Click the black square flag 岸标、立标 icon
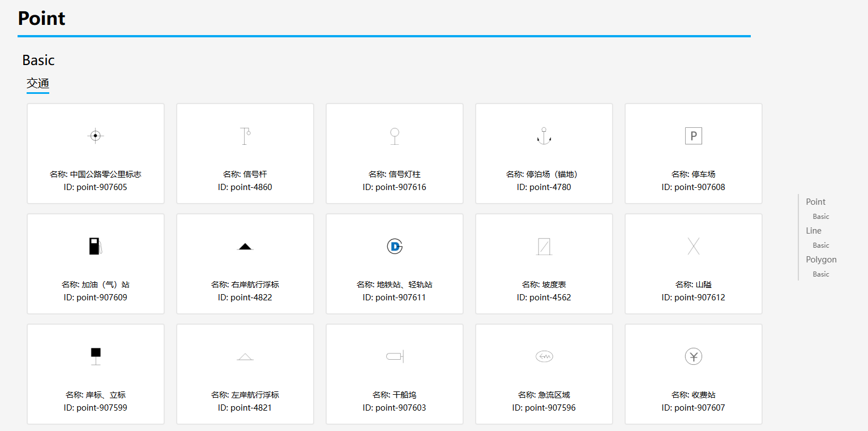 (96, 356)
